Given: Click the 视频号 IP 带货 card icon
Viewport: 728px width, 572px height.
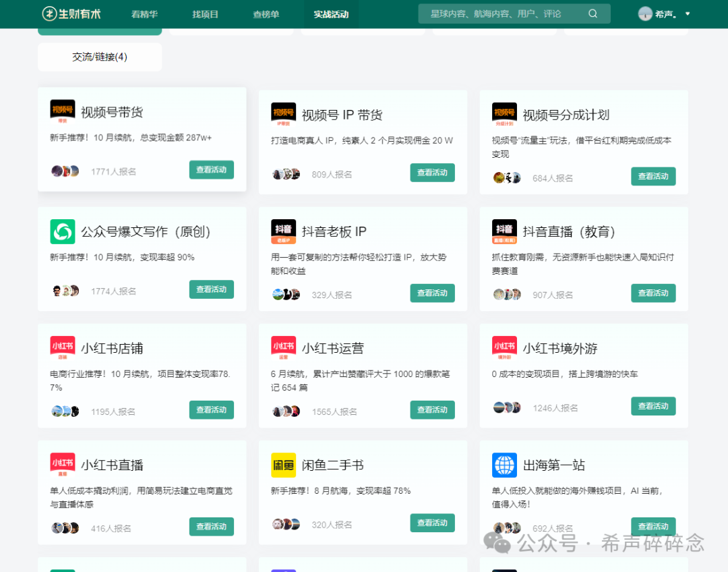Looking at the screenshot, I should (284, 113).
